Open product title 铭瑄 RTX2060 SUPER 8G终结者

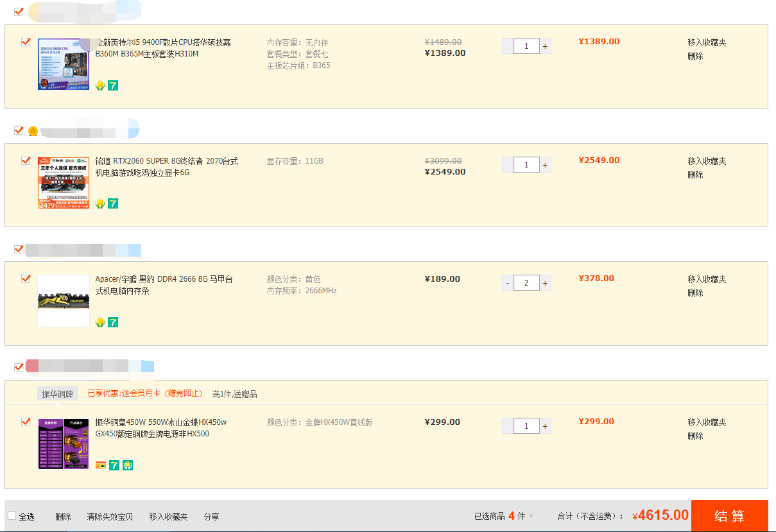click(167, 167)
